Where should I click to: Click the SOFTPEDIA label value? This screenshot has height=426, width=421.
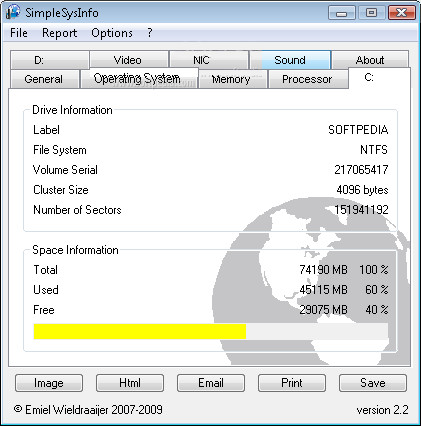coord(358,130)
